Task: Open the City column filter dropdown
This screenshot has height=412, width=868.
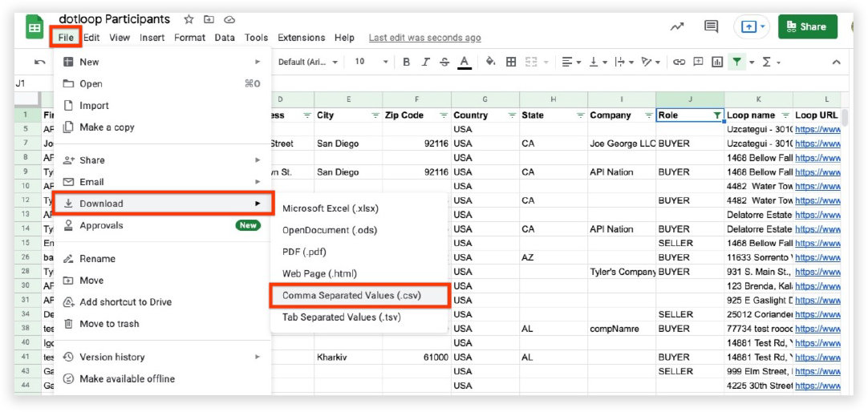Action: click(375, 115)
